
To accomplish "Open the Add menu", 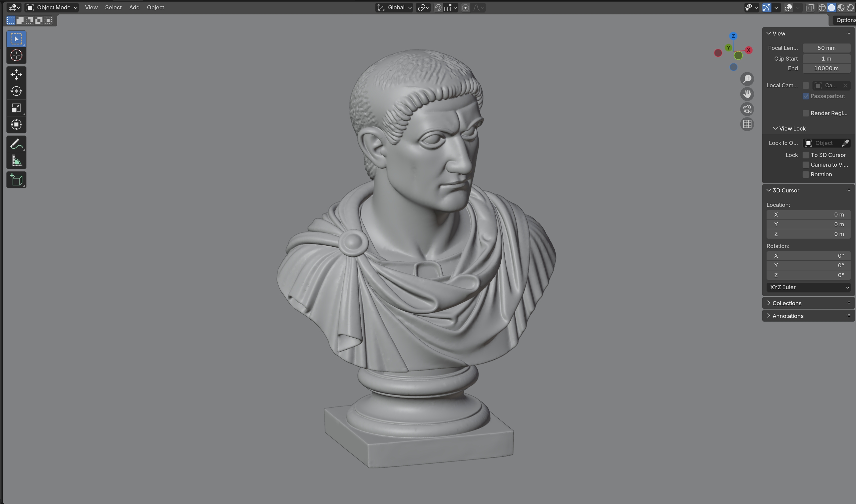I will tap(134, 7).
